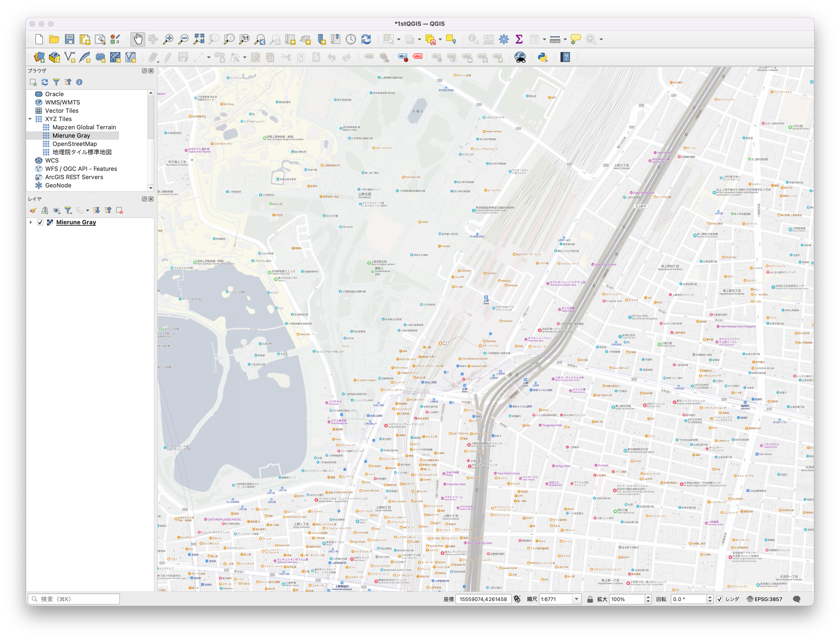Open the deselect features dropdown arrow

(440, 39)
